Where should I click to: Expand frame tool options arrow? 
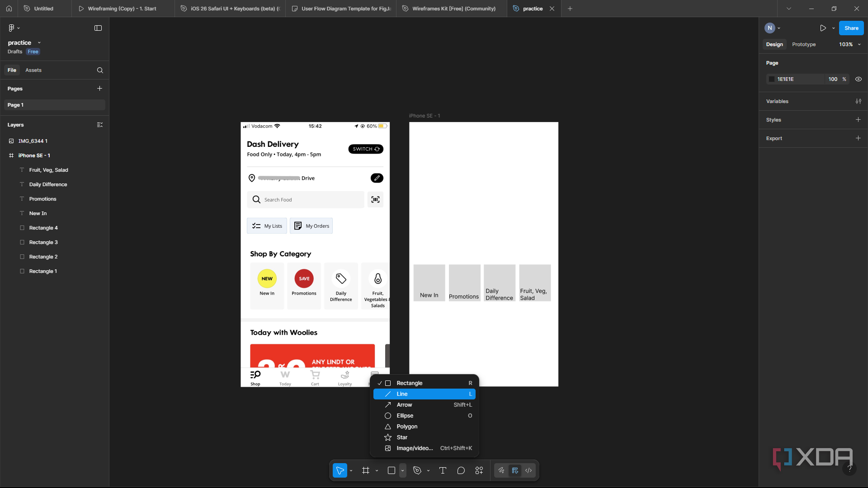[x=377, y=471]
